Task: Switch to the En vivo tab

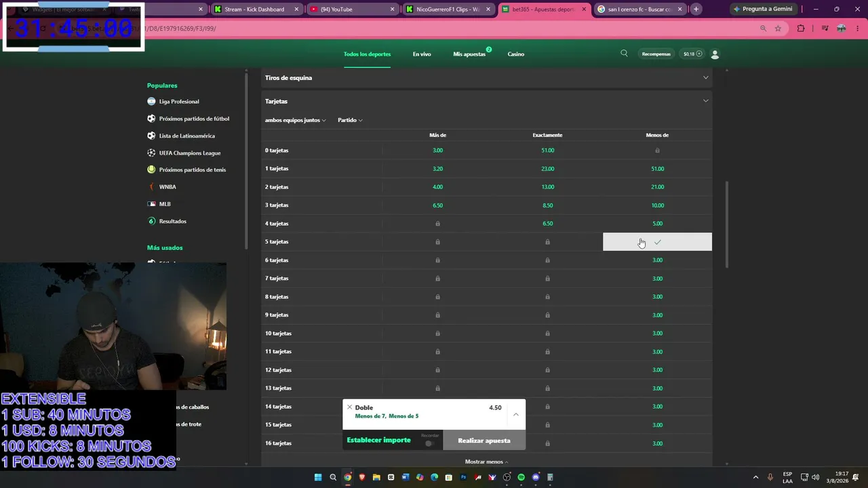Action: pos(422,54)
